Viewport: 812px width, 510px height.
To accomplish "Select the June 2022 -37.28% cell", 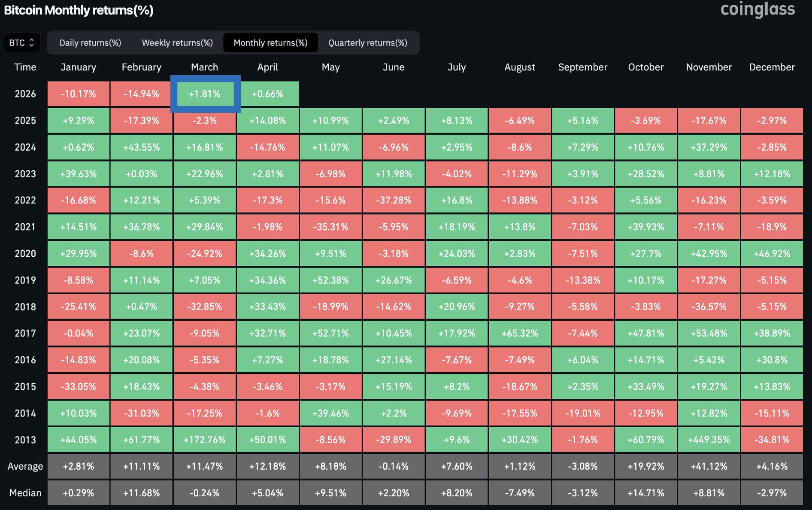I will tap(394, 200).
